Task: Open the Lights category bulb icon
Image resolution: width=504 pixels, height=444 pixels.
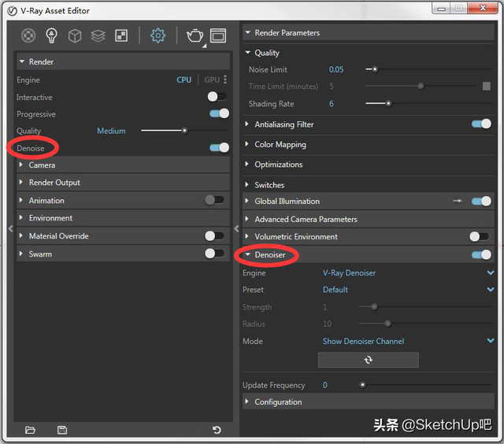Action: (52, 35)
